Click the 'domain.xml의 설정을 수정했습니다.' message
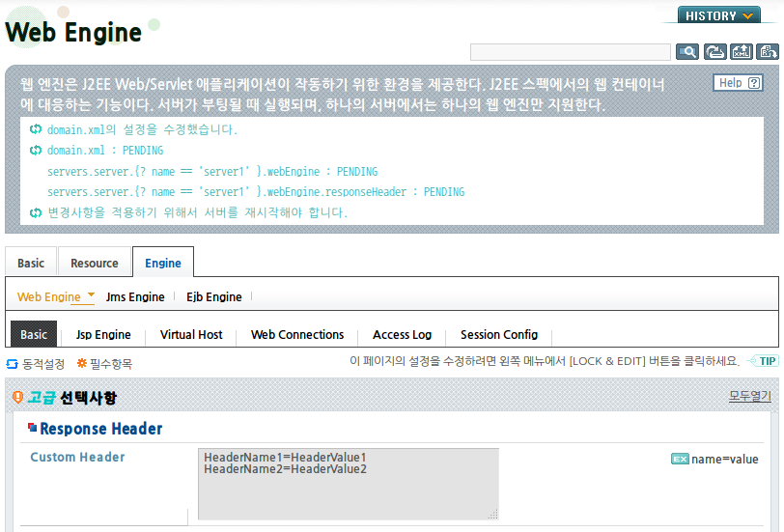 [142, 130]
